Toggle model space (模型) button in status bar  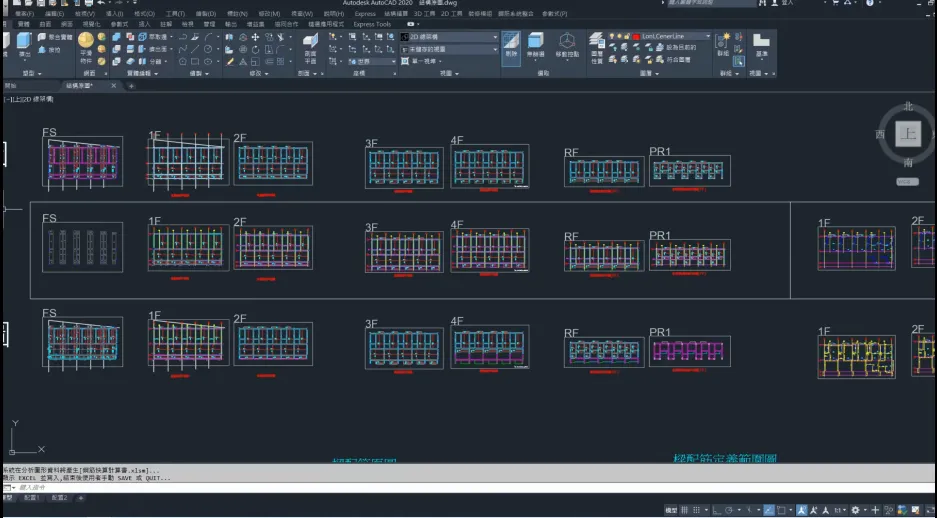[x=671, y=510]
